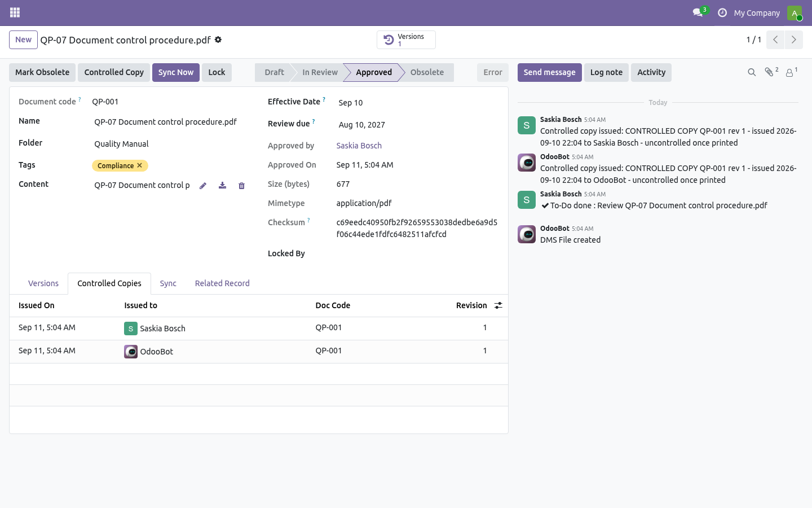The image size is (812, 508).
Task: Click the Review due date field
Action: [x=418, y=125]
